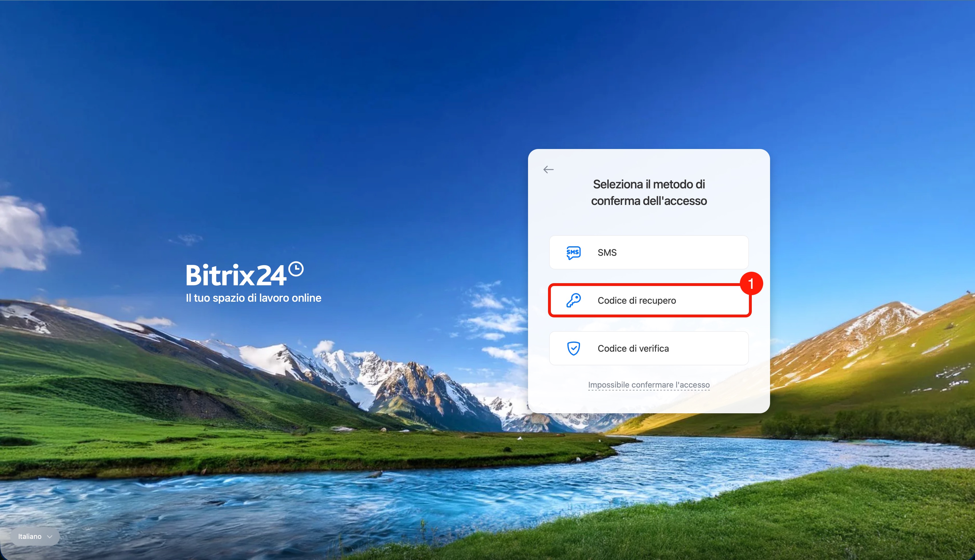The height and width of the screenshot is (560, 975).
Task: Click the red number 1 badge
Action: click(751, 284)
